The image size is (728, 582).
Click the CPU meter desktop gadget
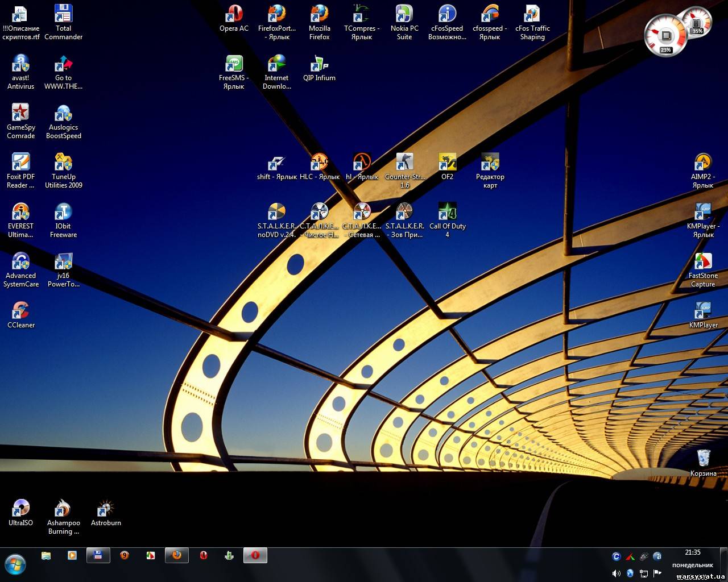[x=665, y=36]
